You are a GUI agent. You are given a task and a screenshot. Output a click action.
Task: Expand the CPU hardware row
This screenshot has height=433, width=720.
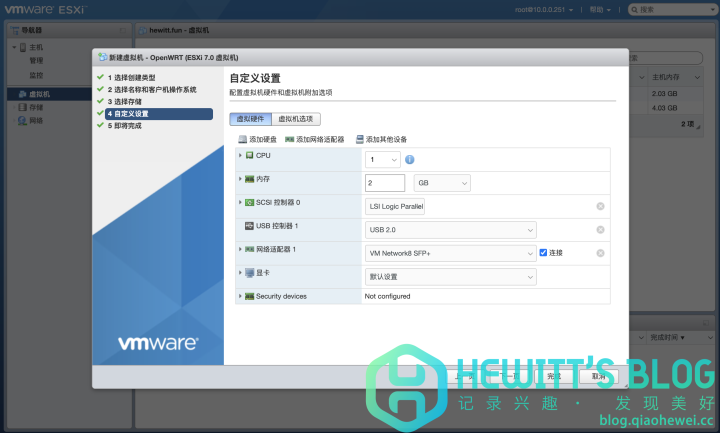[240, 155]
